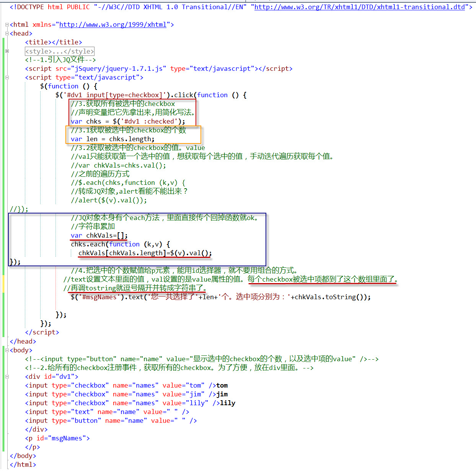Expand the collapsed style block
This screenshot has height=471, width=476.
click(7, 51)
